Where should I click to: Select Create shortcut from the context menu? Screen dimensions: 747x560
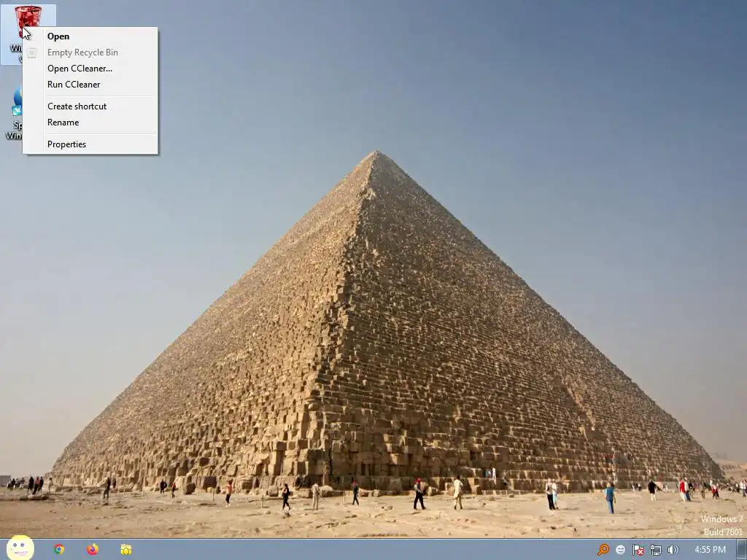point(90,106)
